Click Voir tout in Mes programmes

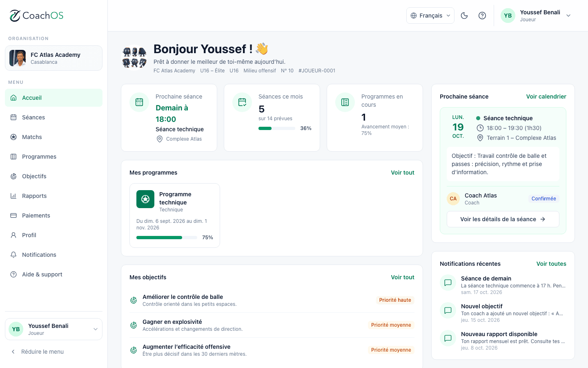[403, 173]
